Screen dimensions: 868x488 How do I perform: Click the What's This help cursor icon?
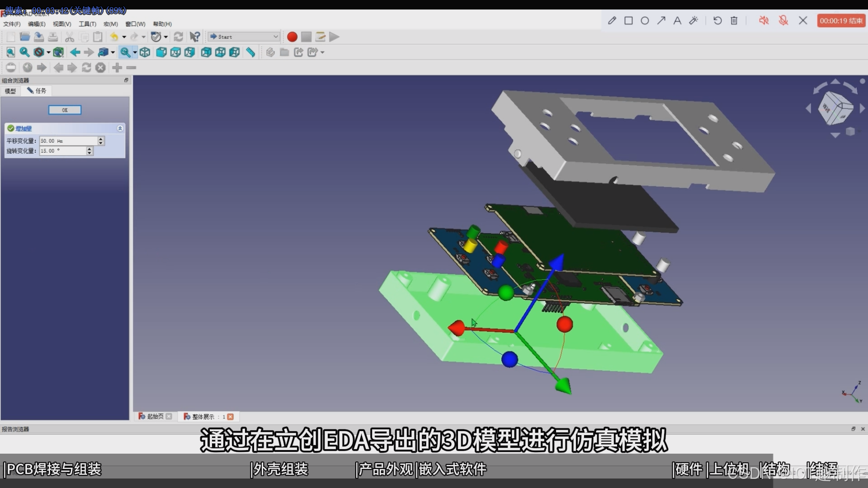pyautogui.click(x=194, y=37)
